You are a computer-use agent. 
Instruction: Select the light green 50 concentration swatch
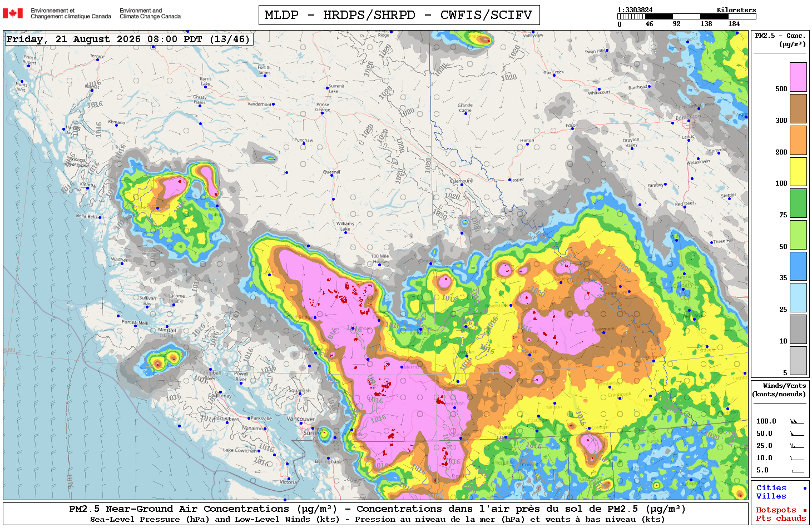coord(798,235)
